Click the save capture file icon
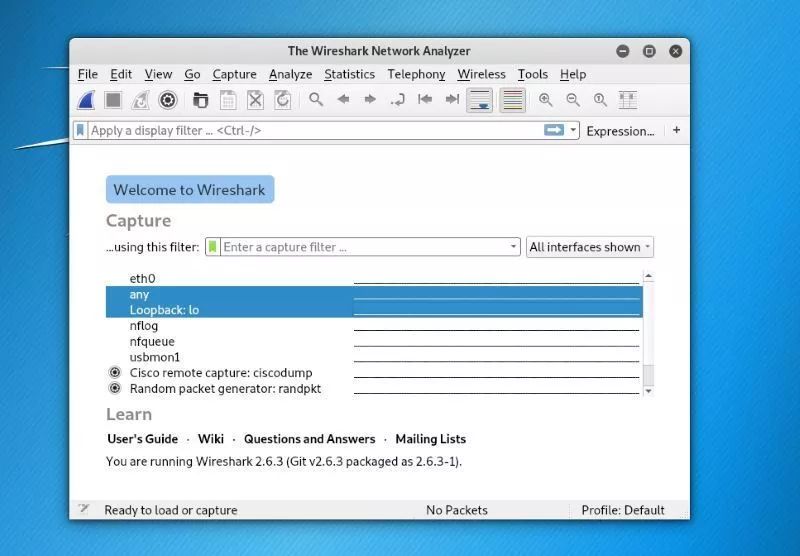This screenshot has height=556, width=800. click(x=228, y=100)
